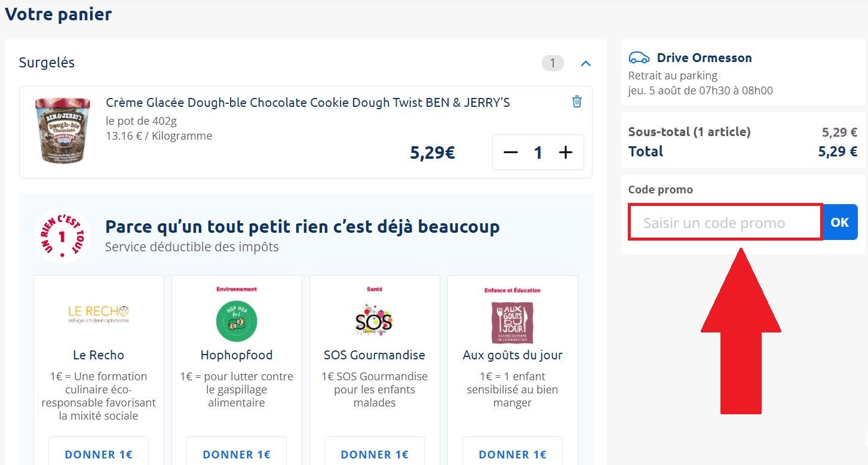Click the Drive Ormesson car icon
This screenshot has height=465, width=868.
(639, 58)
